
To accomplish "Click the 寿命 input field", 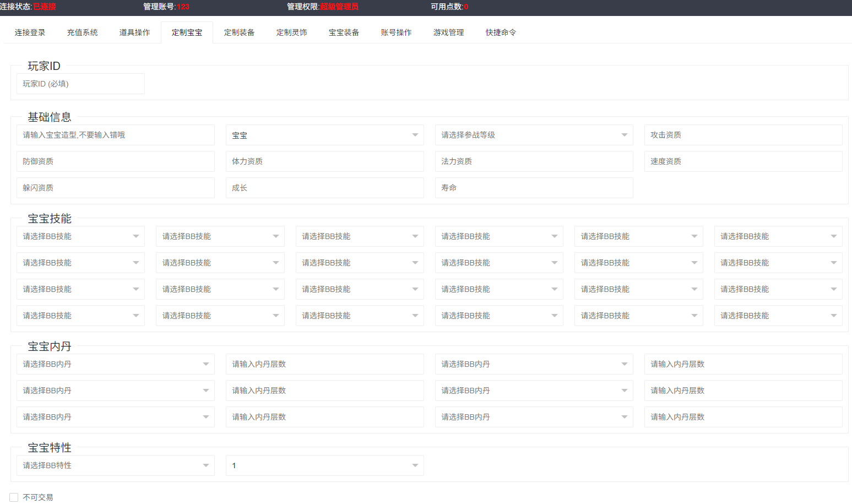I will coord(534,188).
